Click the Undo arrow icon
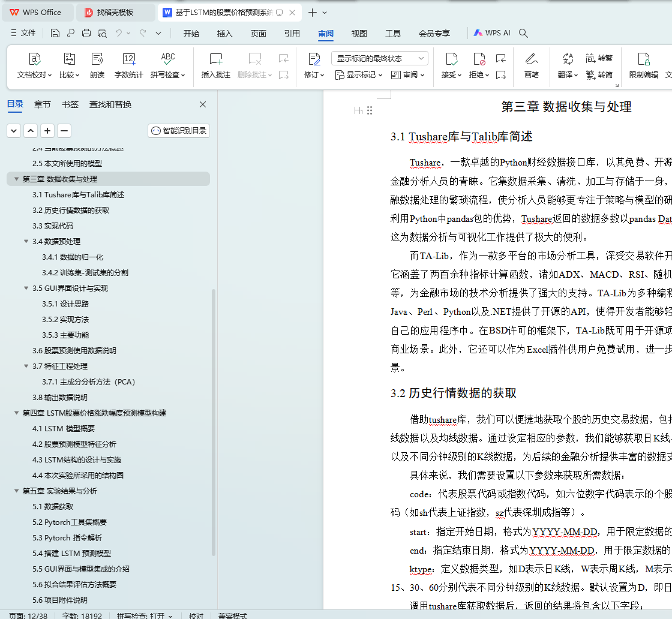672x619 pixels. coord(119,33)
